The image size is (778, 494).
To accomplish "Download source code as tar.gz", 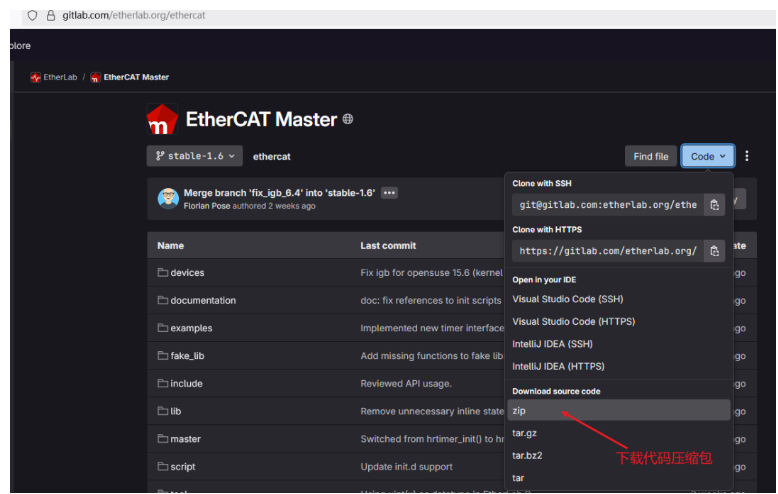I will (x=526, y=433).
